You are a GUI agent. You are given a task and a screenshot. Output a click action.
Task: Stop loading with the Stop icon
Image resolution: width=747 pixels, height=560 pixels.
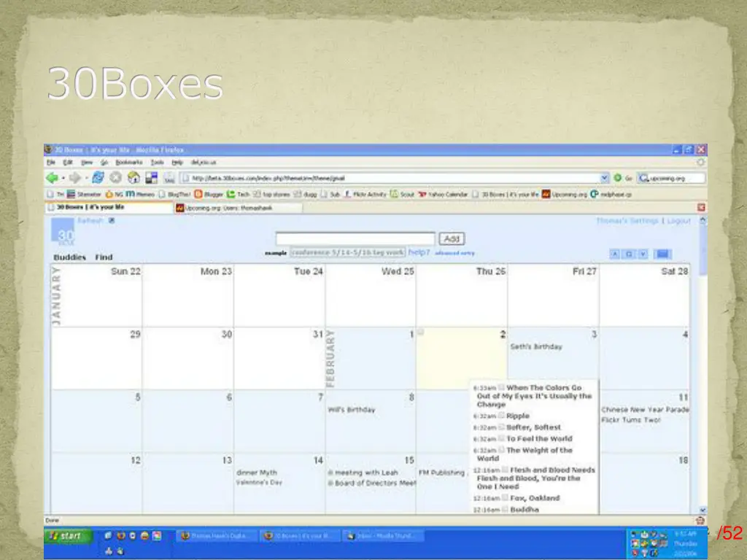(x=116, y=178)
